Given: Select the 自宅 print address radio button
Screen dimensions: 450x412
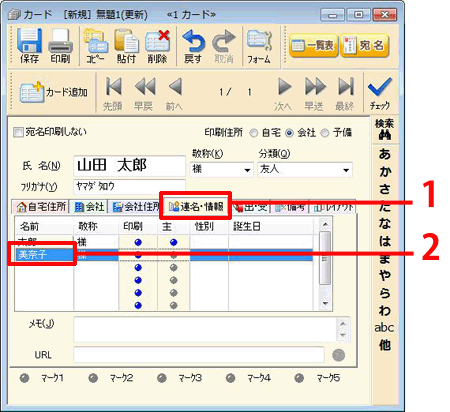Looking at the screenshot, I should point(254,133).
